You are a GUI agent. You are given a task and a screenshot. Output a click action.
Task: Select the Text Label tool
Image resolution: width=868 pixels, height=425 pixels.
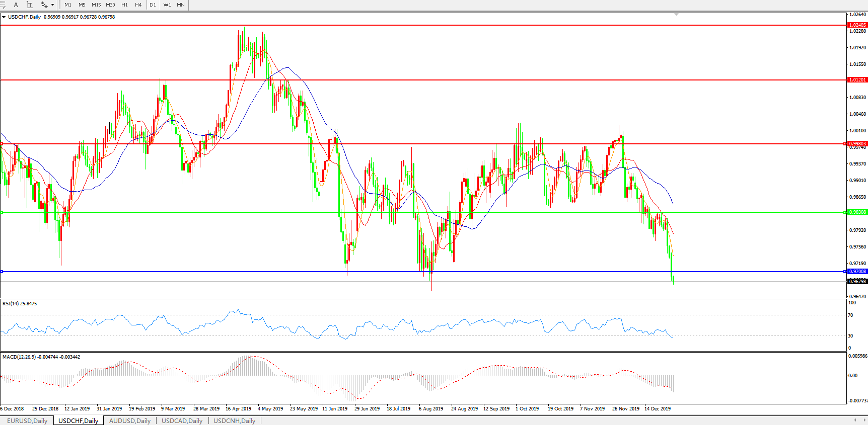[x=30, y=5]
